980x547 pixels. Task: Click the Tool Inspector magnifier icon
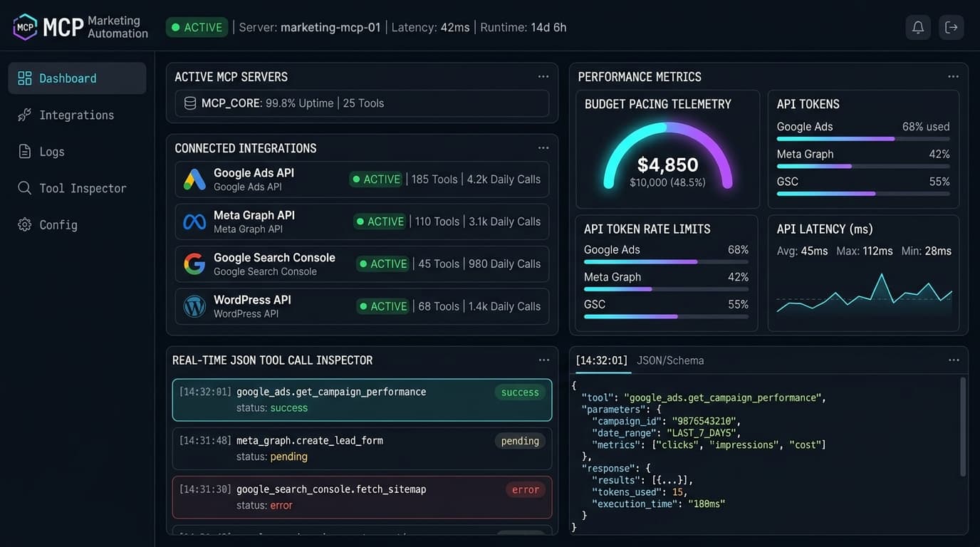coord(25,188)
